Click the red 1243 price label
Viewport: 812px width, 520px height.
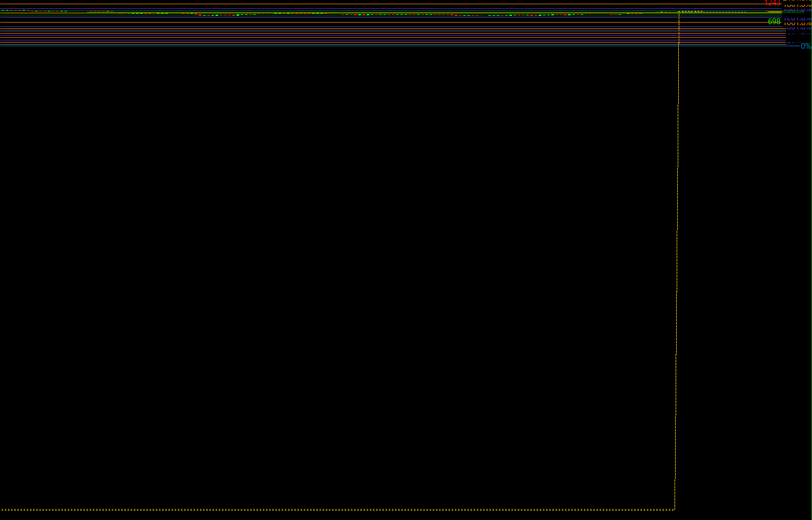click(773, 3)
